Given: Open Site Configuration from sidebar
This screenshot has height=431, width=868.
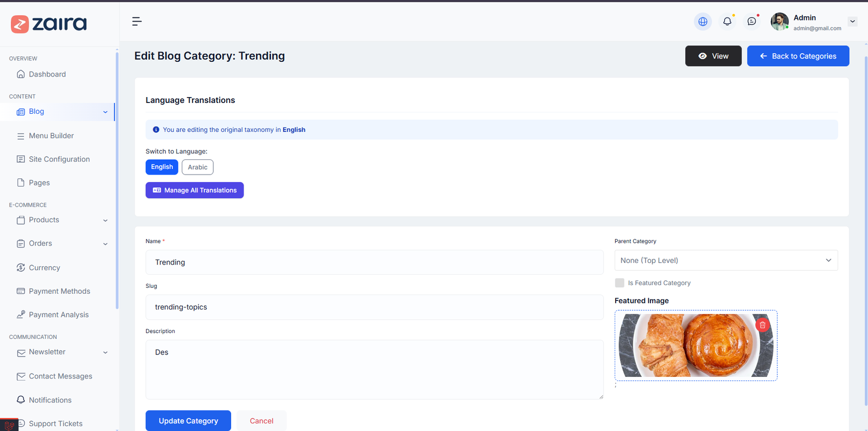Looking at the screenshot, I should point(59,159).
